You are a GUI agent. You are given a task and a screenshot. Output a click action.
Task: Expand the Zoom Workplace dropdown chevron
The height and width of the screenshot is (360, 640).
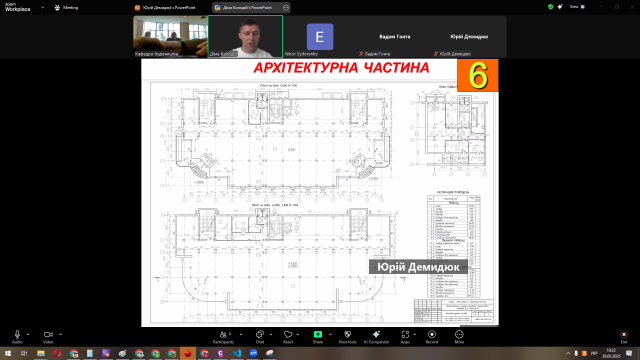(x=42, y=7)
